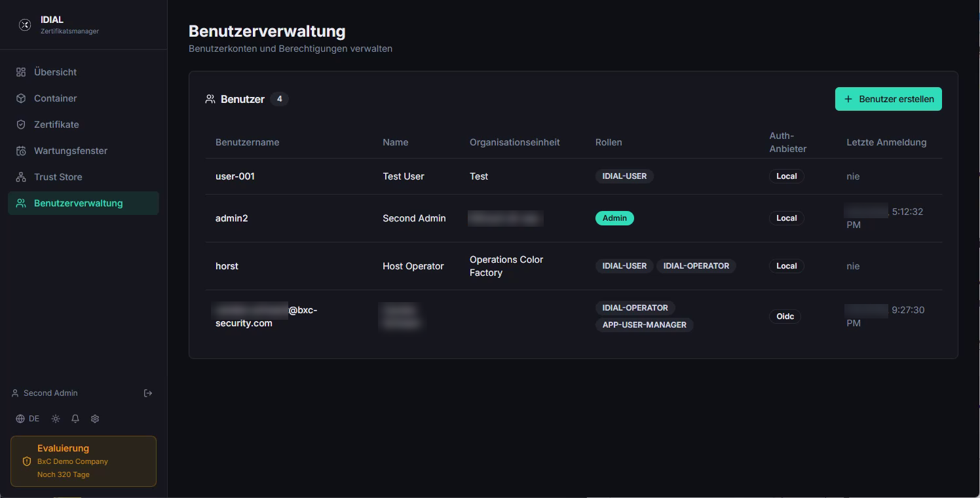Open user admin2 row
Screen dimensions: 980x498
click(574, 218)
